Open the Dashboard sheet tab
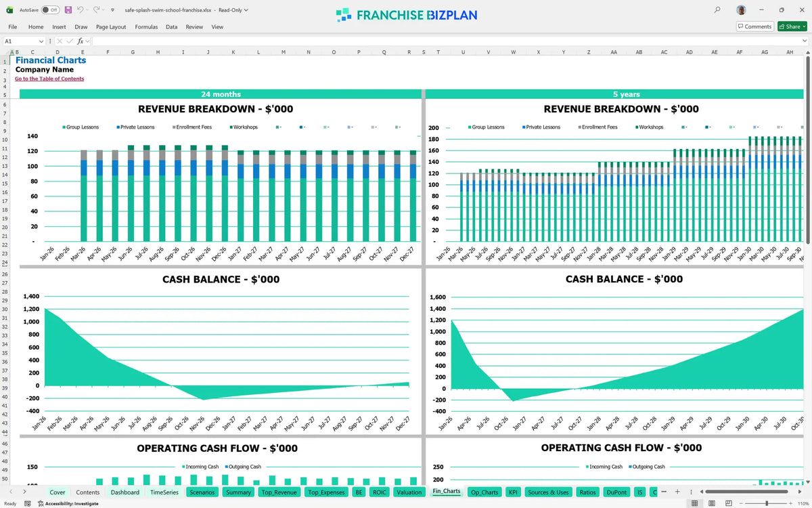 coord(125,492)
